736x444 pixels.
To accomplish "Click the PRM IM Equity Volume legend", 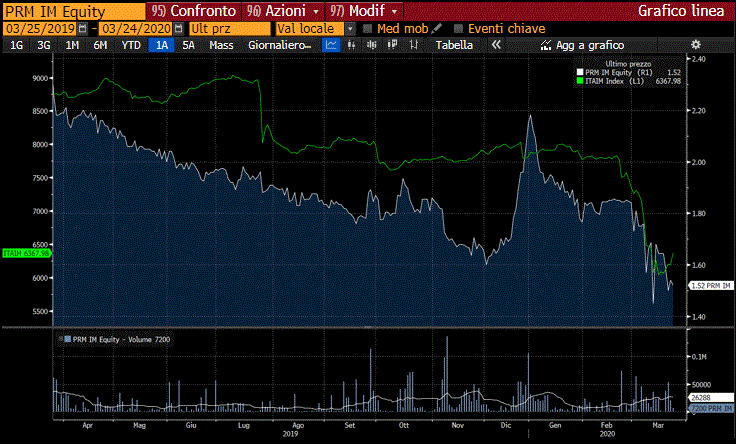I will [x=116, y=339].
